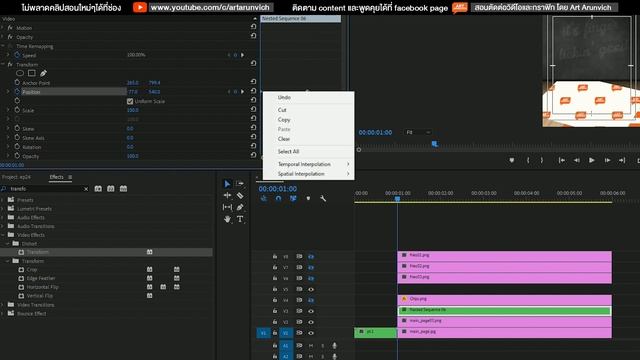The image size is (640, 360).
Task: Go to next Position keyframe
Action: 242,91
